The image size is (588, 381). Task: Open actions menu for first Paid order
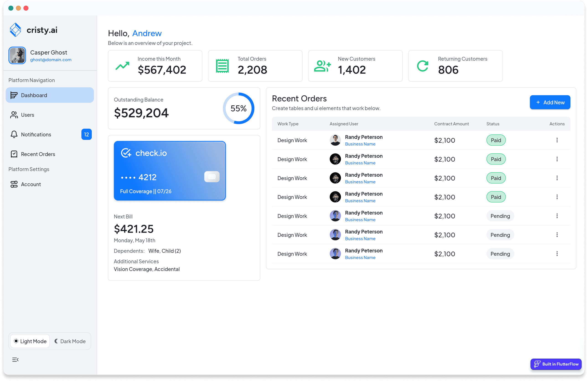pos(557,140)
